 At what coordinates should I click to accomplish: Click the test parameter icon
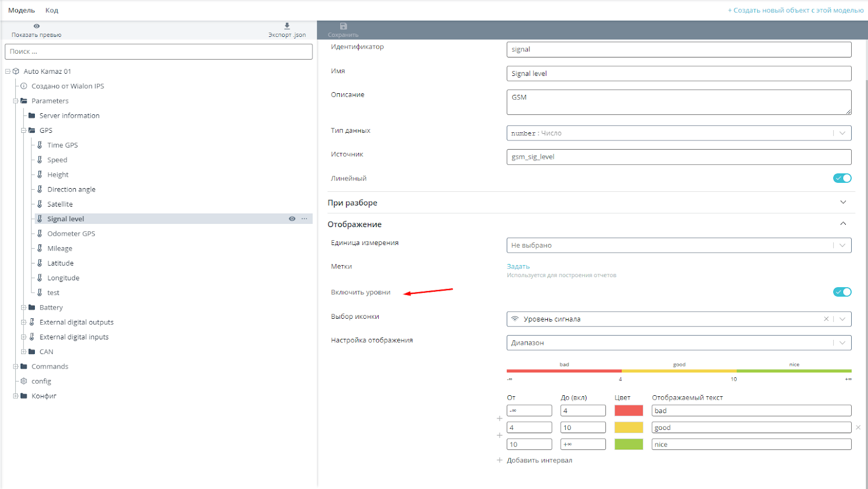(40, 292)
